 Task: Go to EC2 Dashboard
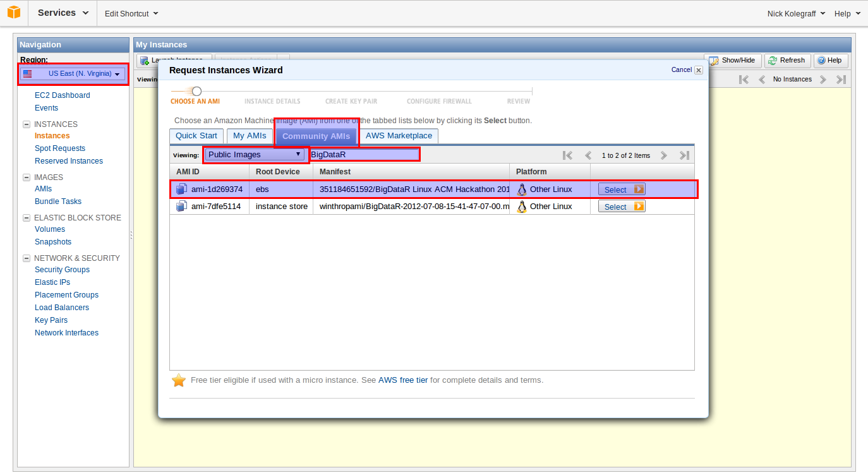63,95
